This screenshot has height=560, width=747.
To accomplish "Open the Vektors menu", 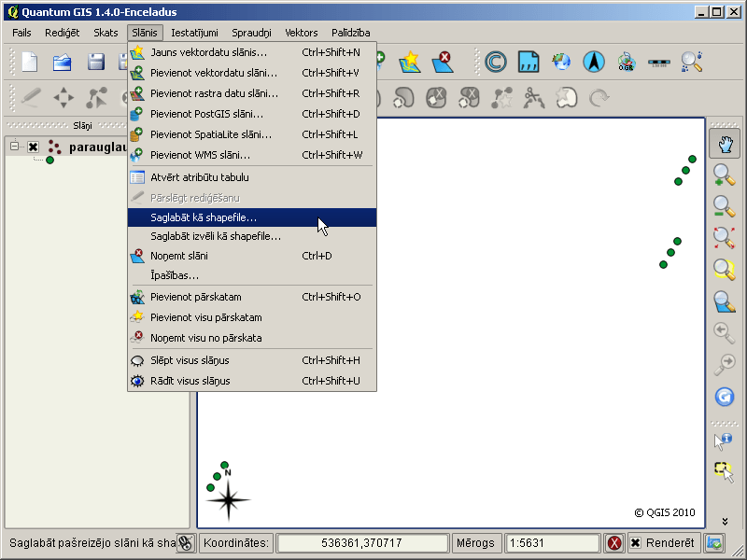I will point(302,33).
